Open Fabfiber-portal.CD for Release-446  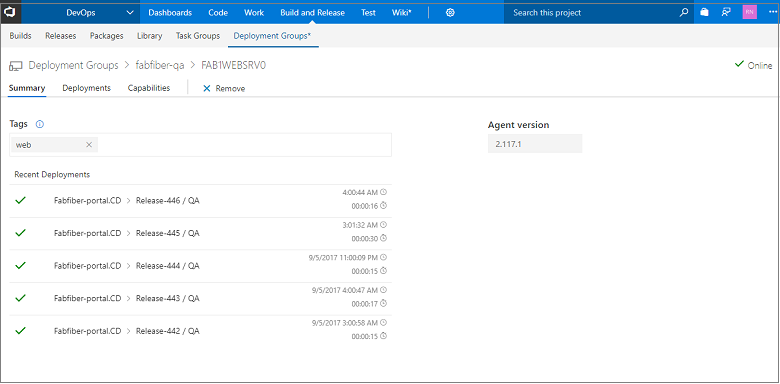pos(88,200)
